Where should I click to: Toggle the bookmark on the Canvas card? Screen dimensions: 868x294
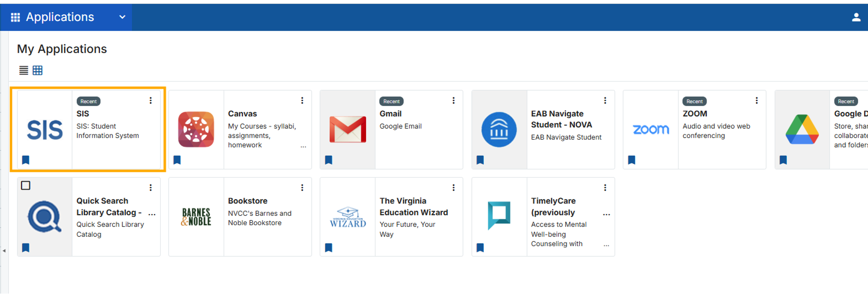[177, 160]
